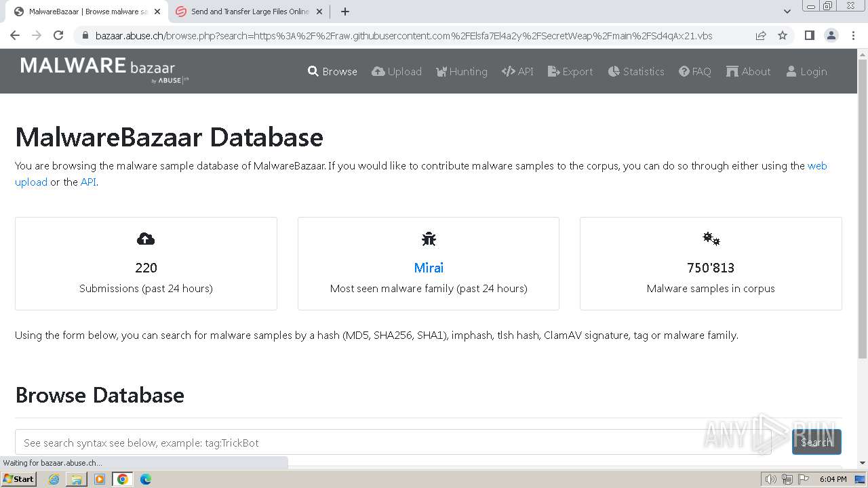Screen dimensions: 868x488
Task: Open Chrome three-dot menu
Action: tap(853, 35)
